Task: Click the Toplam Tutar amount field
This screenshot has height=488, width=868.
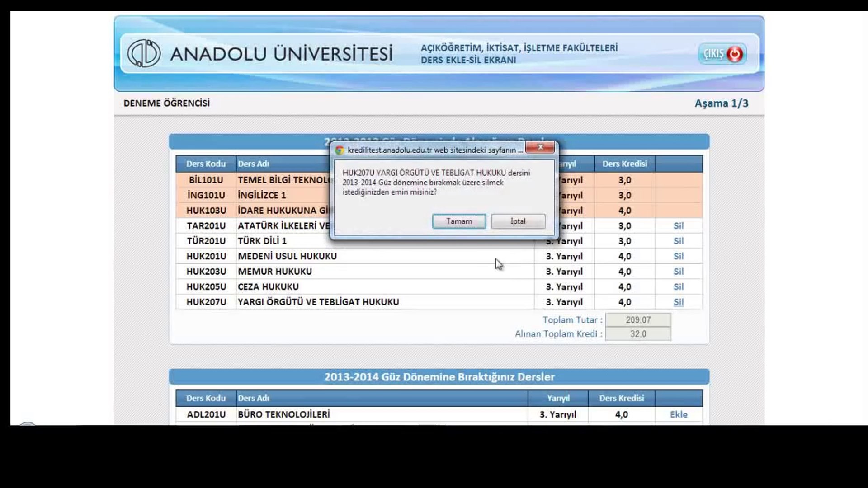Action: click(638, 320)
